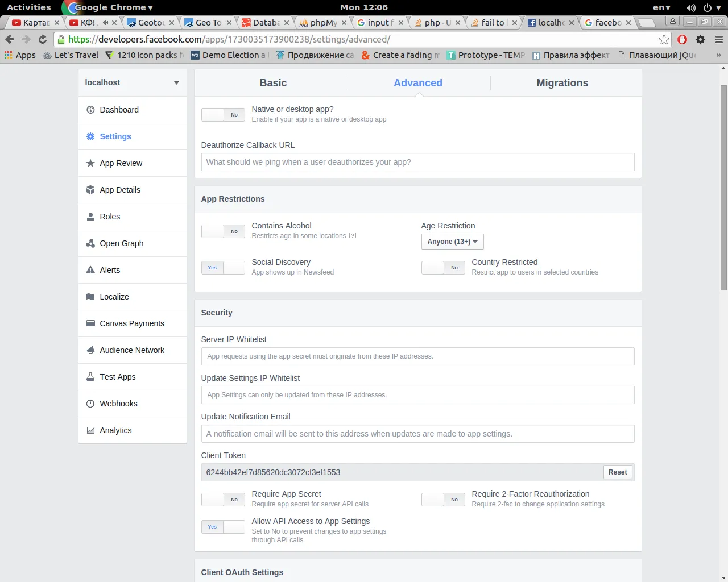
Task: Close the php browser tab
Action: 457,23
